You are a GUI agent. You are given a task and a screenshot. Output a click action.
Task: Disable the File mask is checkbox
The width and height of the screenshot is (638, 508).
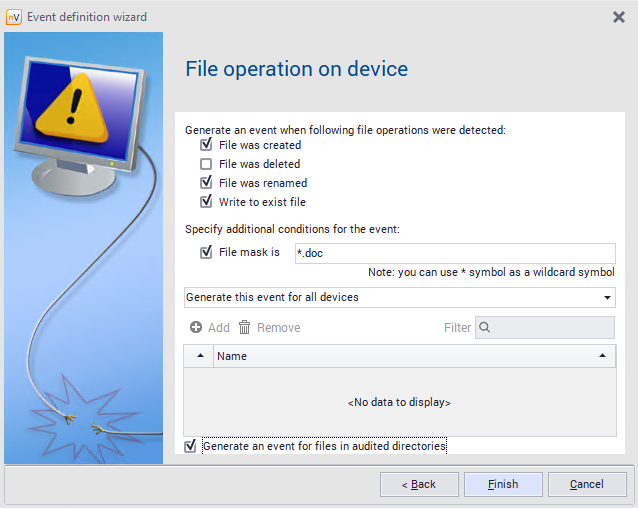(x=206, y=252)
